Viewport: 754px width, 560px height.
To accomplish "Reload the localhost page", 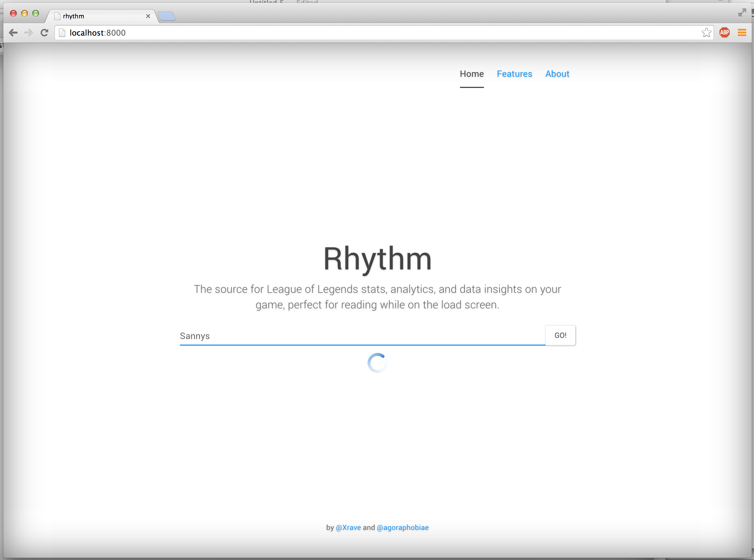I will point(45,33).
